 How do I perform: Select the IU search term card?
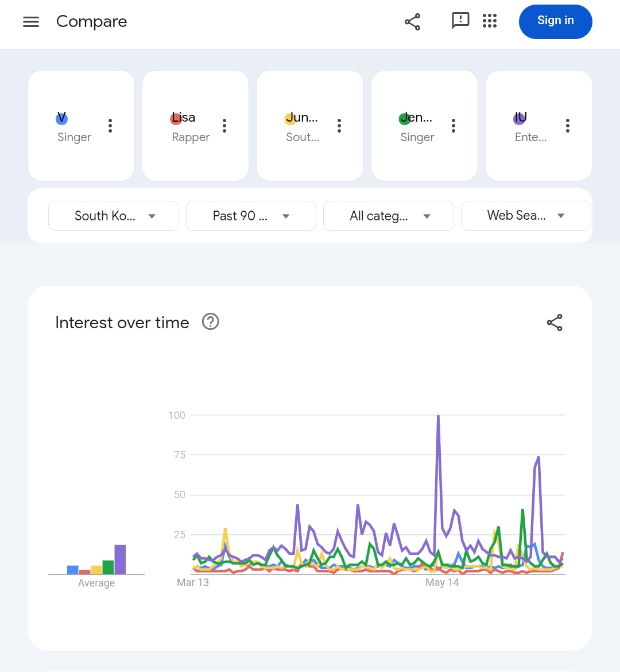coord(538,126)
